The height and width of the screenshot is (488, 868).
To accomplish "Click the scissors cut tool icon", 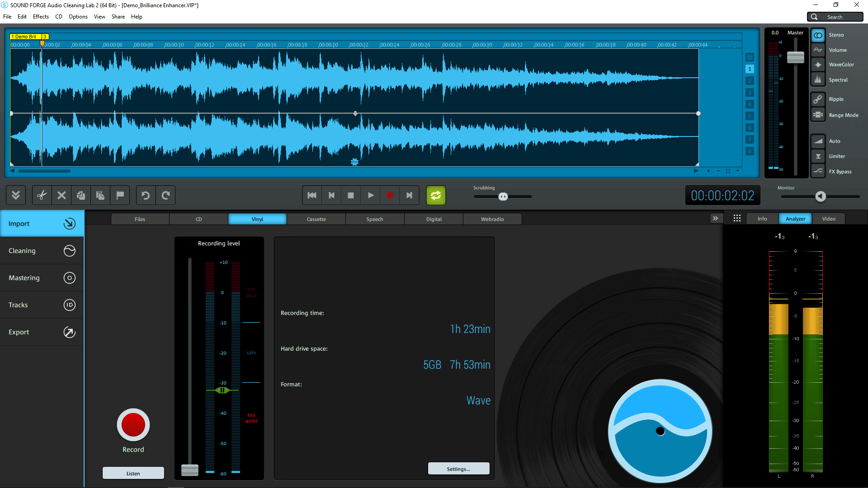I will (42, 195).
